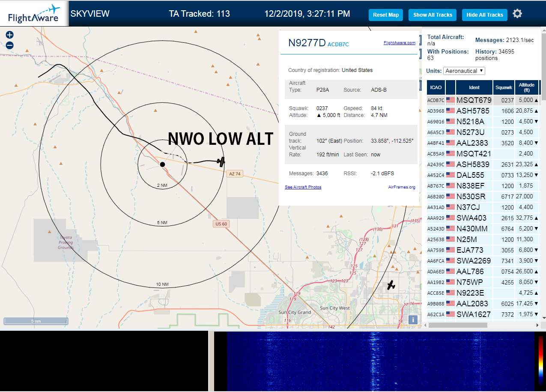Select the AAL2083 aircraft row
The image size is (546, 392).
pos(483,304)
